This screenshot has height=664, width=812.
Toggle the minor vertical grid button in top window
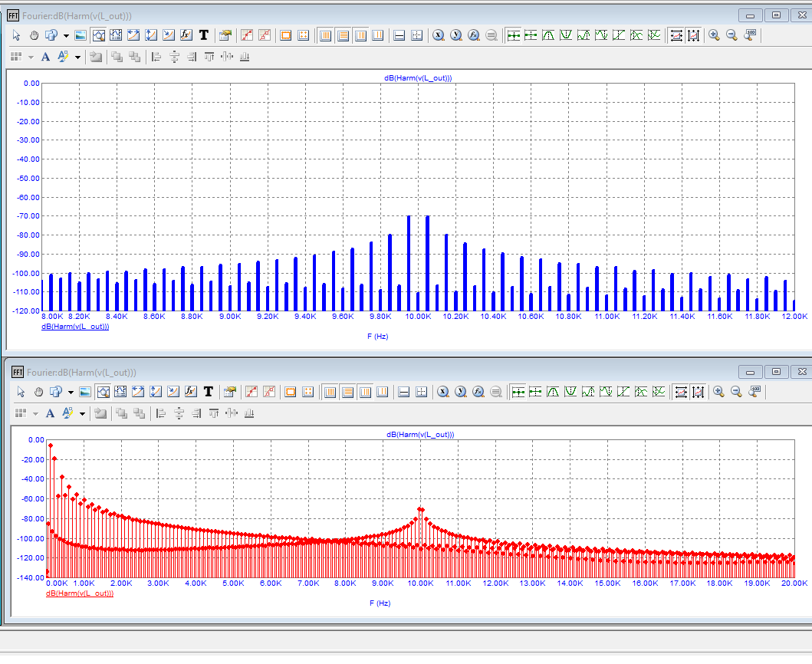coord(361,35)
